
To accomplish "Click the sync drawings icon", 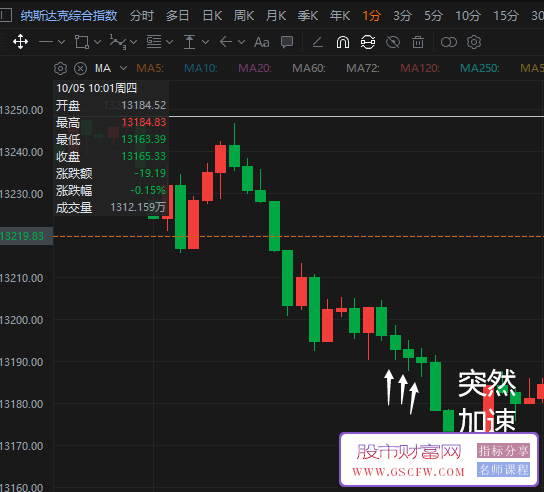I will [368, 42].
